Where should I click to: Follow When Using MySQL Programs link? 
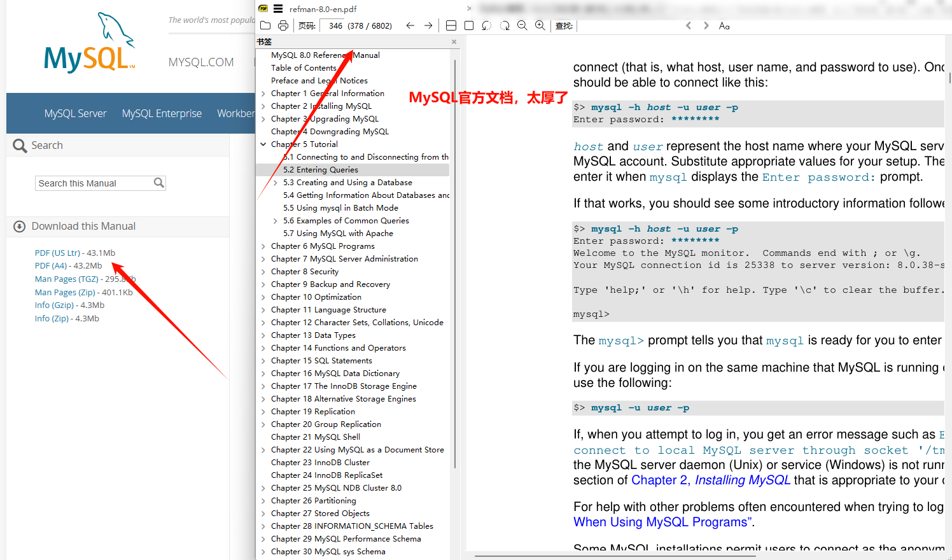(x=664, y=522)
